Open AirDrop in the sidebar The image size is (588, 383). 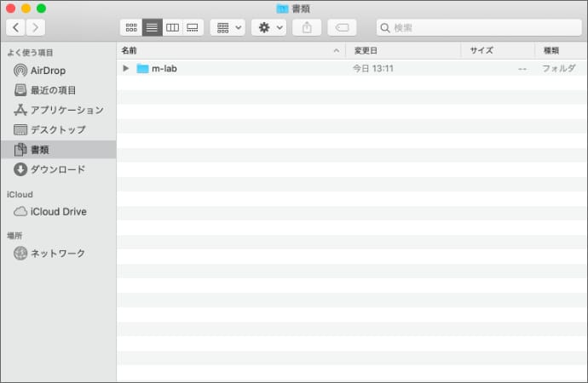click(48, 71)
